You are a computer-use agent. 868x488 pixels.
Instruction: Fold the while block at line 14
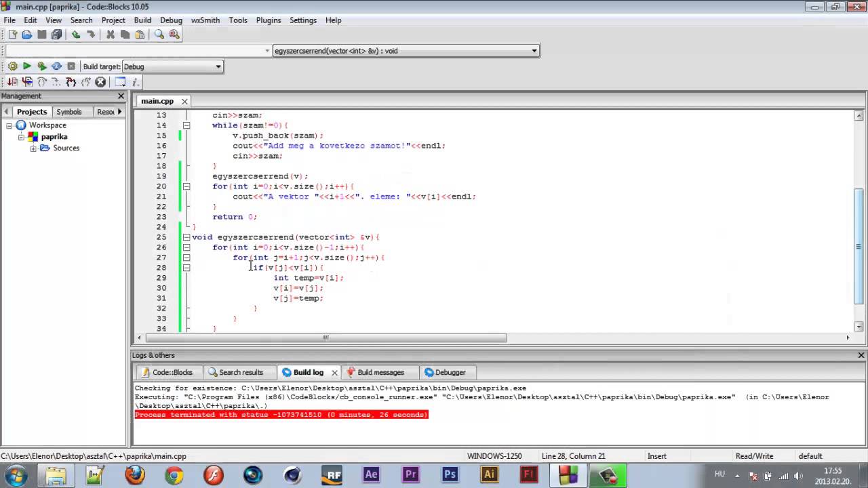pos(186,125)
